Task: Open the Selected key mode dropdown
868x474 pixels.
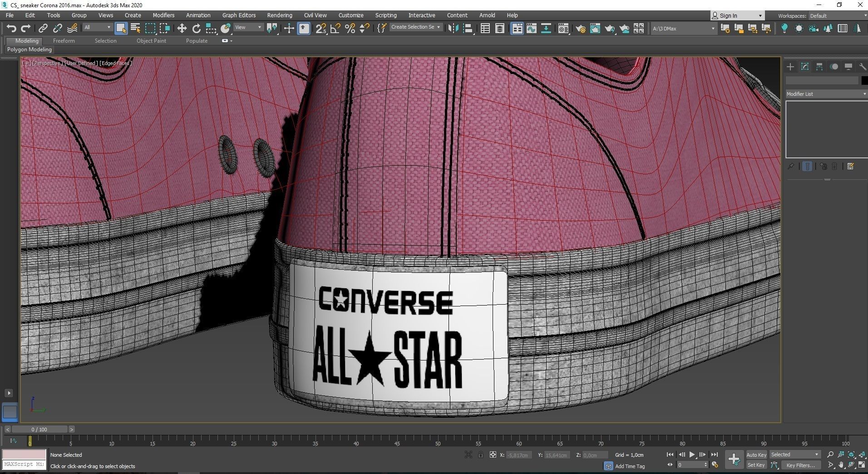Action: [x=794, y=454]
